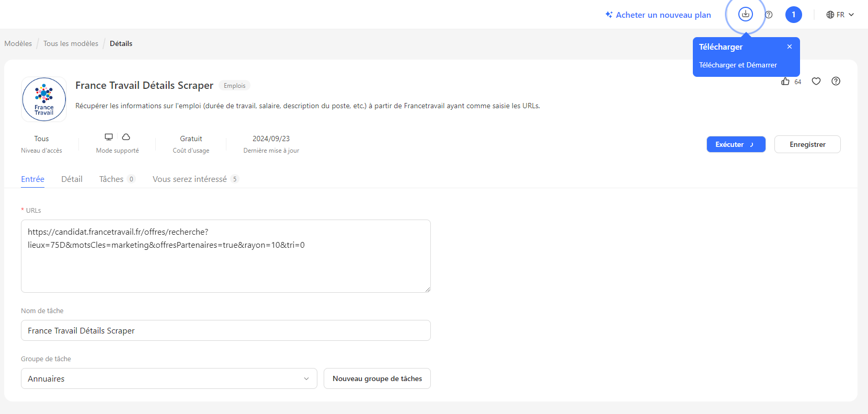Open the Vous serez intéressé tab
The height and width of the screenshot is (414, 868).
click(196, 179)
